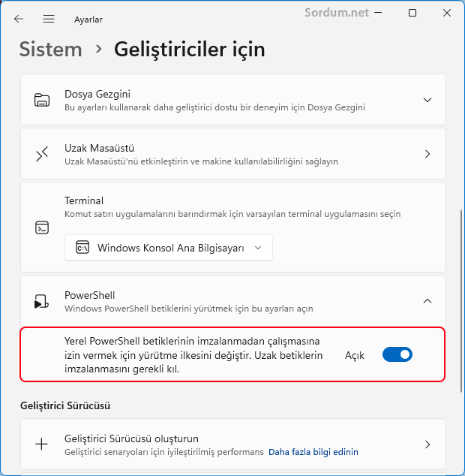
Task: Expand the Dosya Gezgini section chevron
Action: [427, 100]
